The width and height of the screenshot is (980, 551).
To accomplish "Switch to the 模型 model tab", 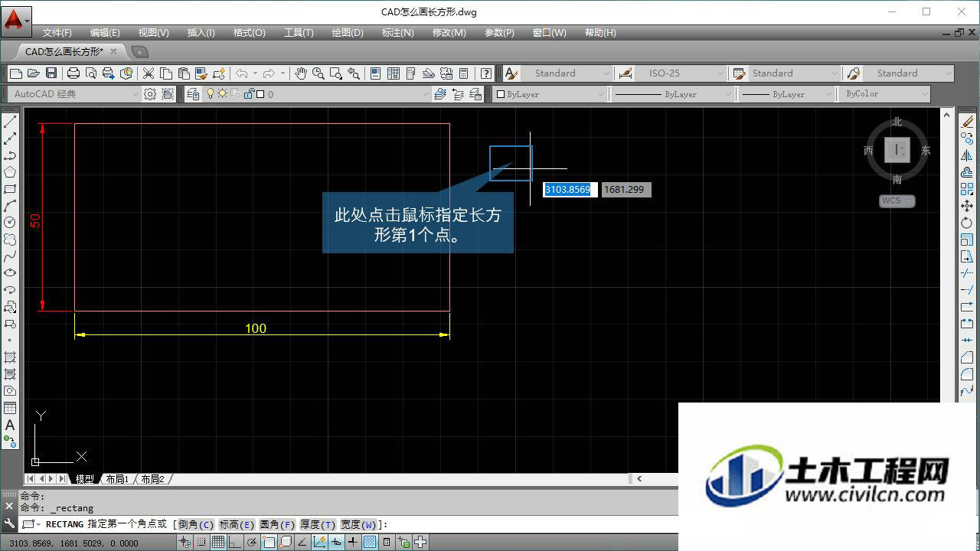I will click(84, 479).
